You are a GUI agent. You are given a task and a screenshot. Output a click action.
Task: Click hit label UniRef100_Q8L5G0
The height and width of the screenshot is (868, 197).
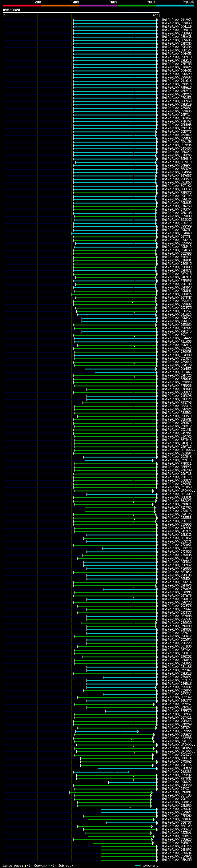coord(177,101)
